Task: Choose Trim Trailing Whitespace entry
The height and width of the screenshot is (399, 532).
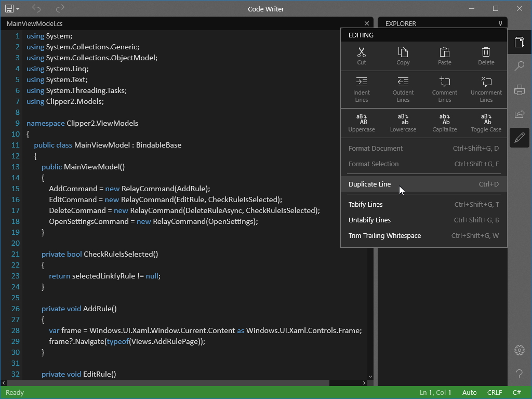Action: point(424,235)
